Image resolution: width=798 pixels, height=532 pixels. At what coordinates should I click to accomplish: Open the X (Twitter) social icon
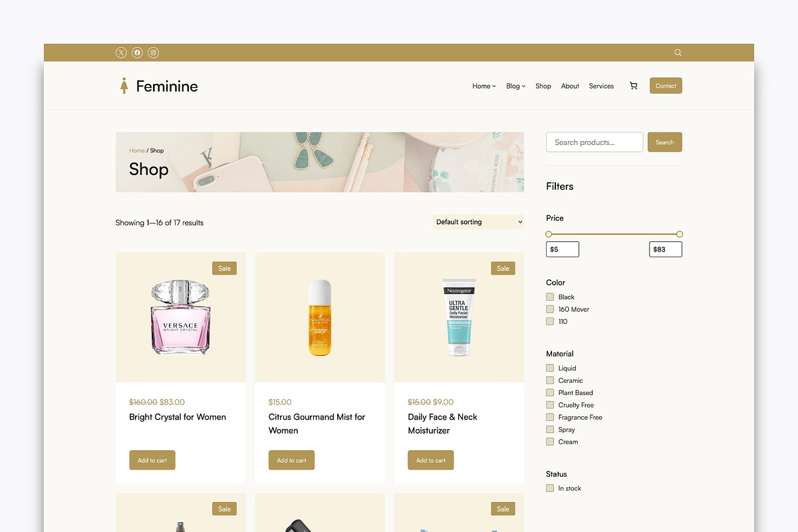pyautogui.click(x=121, y=53)
